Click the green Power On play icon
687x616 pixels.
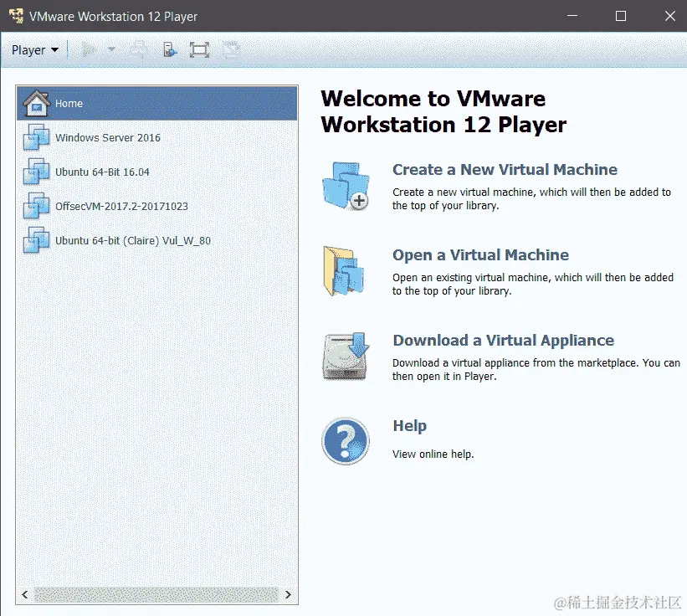pos(89,50)
